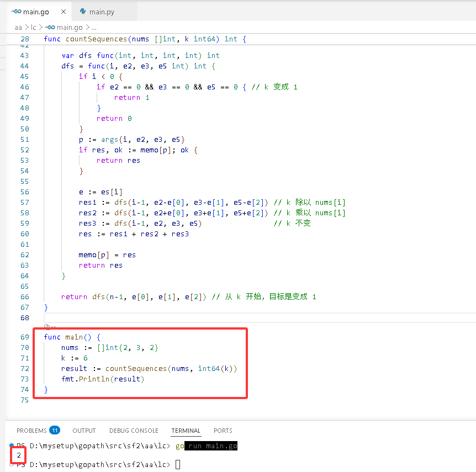The width and height of the screenshot is (476, 472).
Task: Click the 'e := es[i]' statement
Action: coord(101,192)
